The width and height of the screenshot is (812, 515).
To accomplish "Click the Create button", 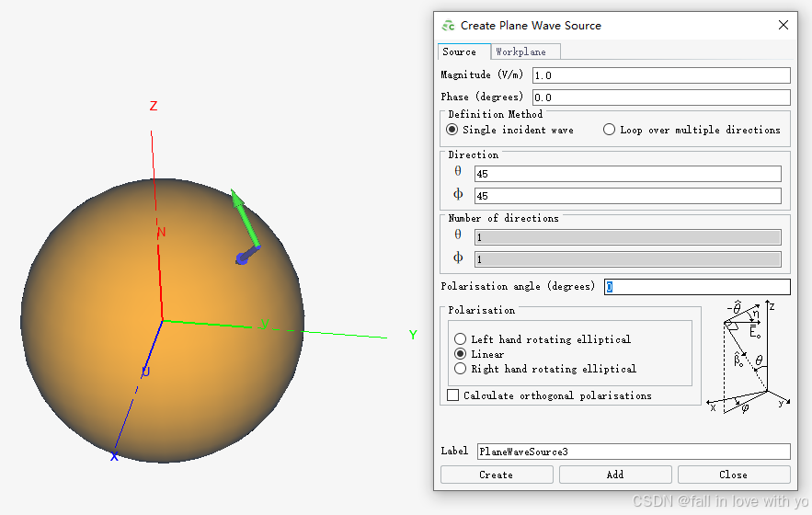I will (x=497, y=475).
